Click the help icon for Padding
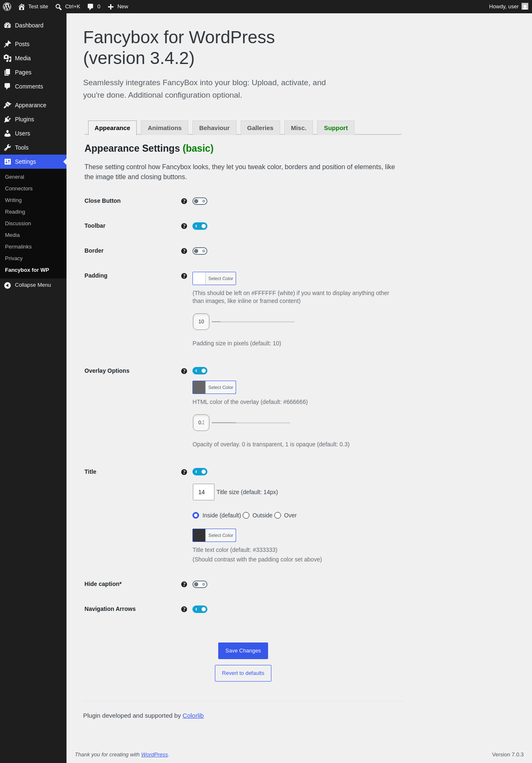The image size is (532, 763). (184, 276)
